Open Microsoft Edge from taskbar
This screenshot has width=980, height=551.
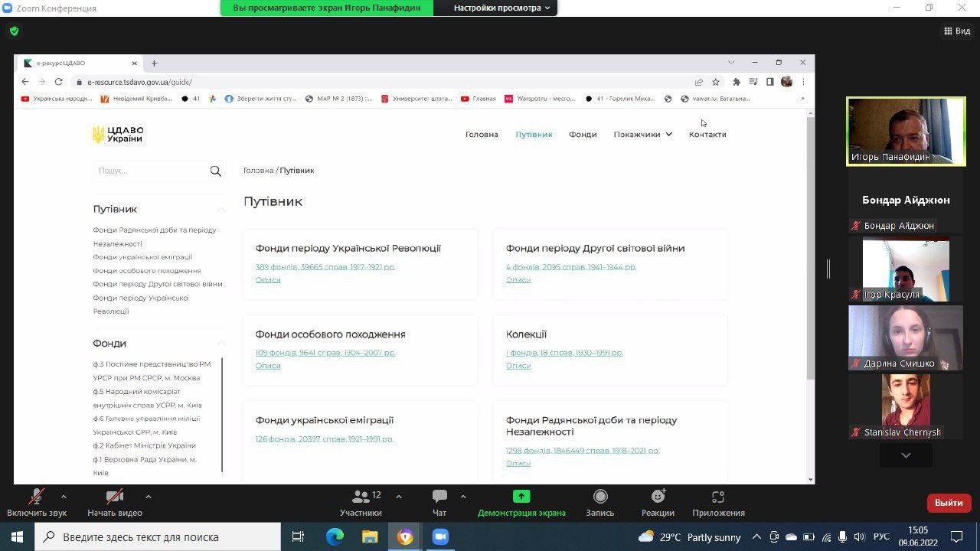click(335, 536)
